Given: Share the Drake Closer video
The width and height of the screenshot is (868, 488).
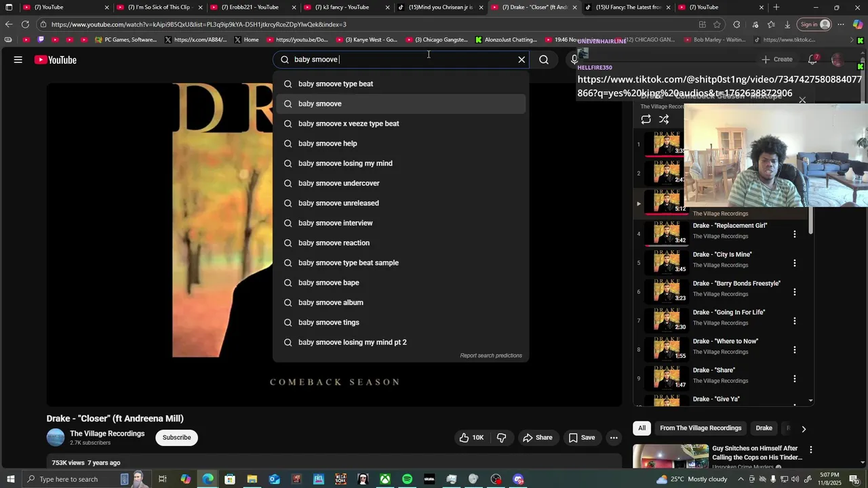Looking at the screenshot, I should (537, 438).
